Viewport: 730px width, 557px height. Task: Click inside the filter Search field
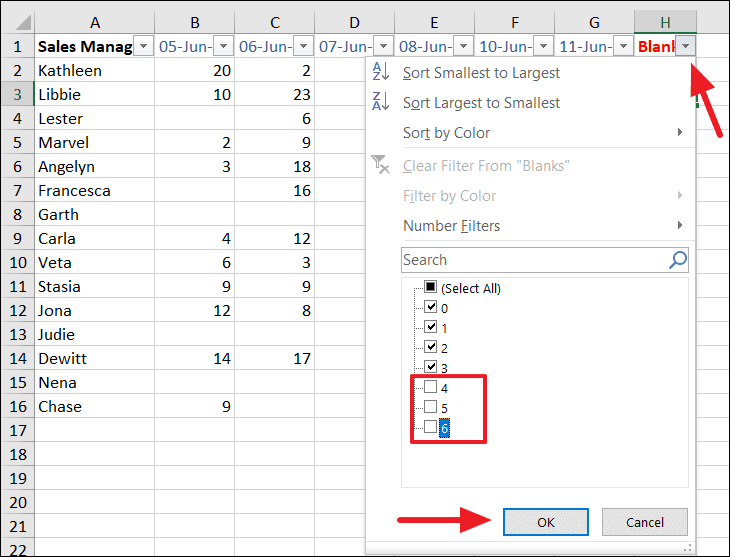[x=534, y=260]
